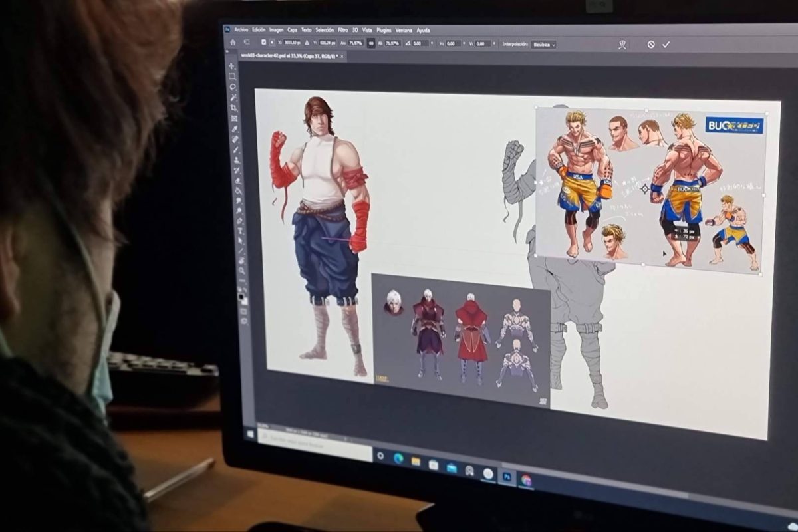Click the Home icon in options bar
The height and width of the screenshot is (532, 798).
[233, 42]
